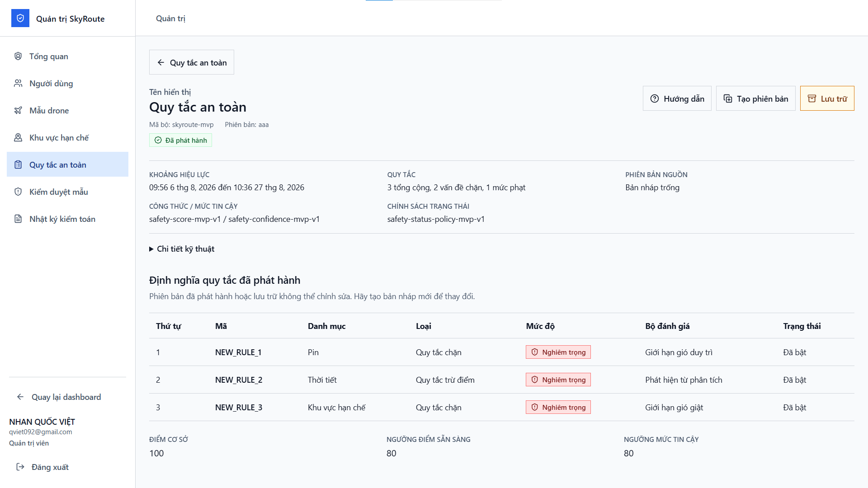Click the Quy tắc an toàn clipboard icon
868x488 pixels.
click(18, 164)
